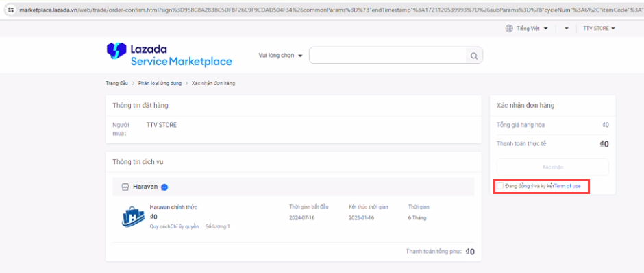Click the globe language icon
The width and height of the screenshot is (644, 273).
[509, 28]
